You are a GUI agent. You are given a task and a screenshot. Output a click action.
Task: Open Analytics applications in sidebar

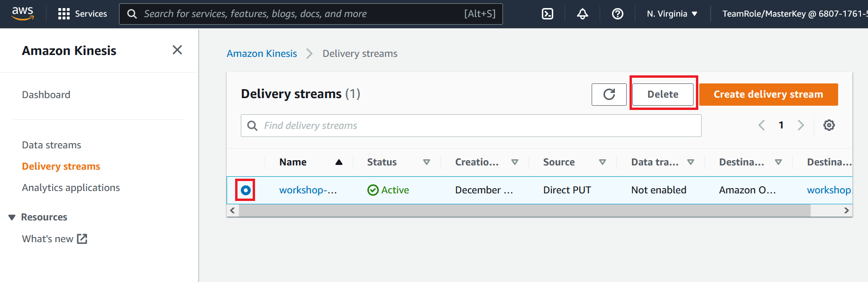pyautogui.click(x=71, y=188)
